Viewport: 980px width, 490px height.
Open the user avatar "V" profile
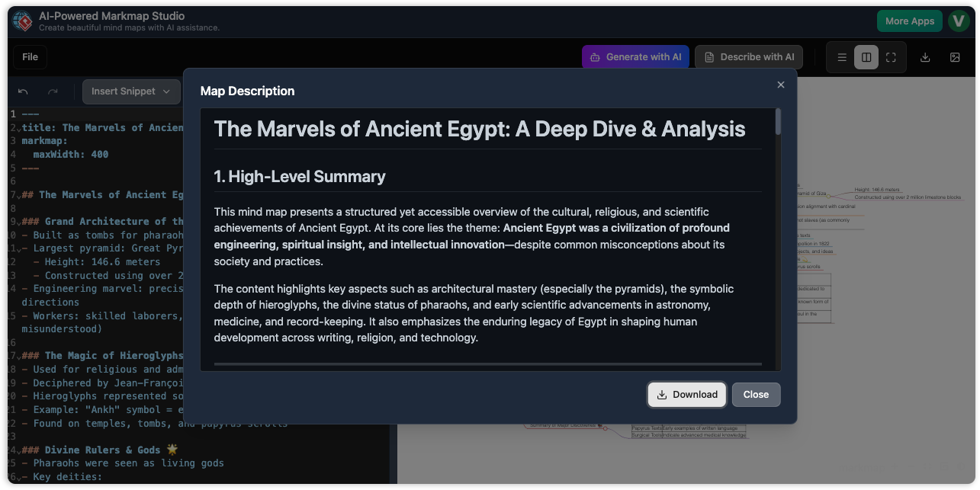958,21
